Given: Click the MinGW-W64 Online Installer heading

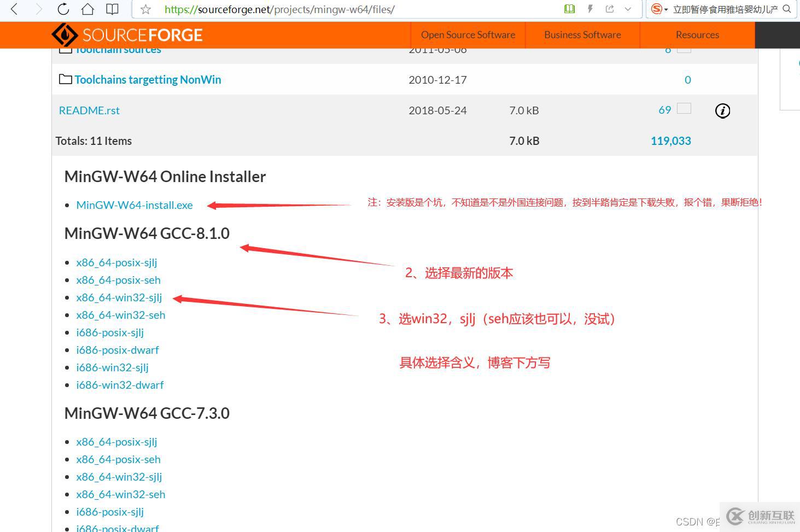Looking at the screenshot, I should tap(165, 177).
